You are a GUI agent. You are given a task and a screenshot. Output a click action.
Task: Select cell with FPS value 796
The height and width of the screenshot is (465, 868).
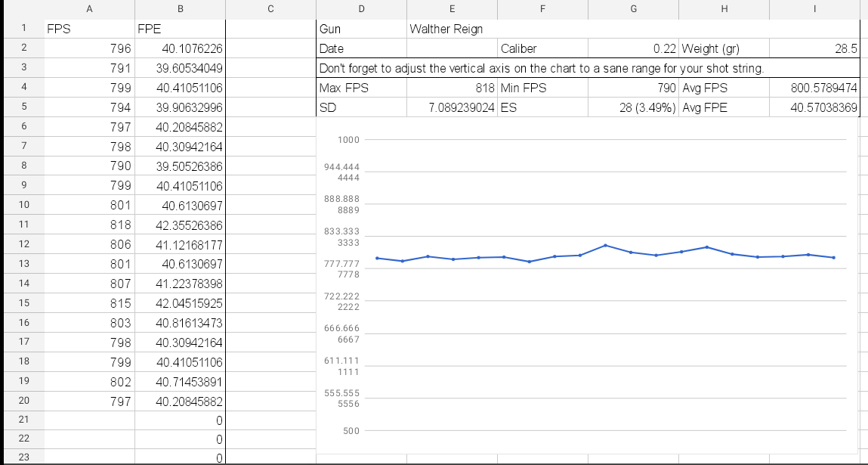click(x=89, y=49)
